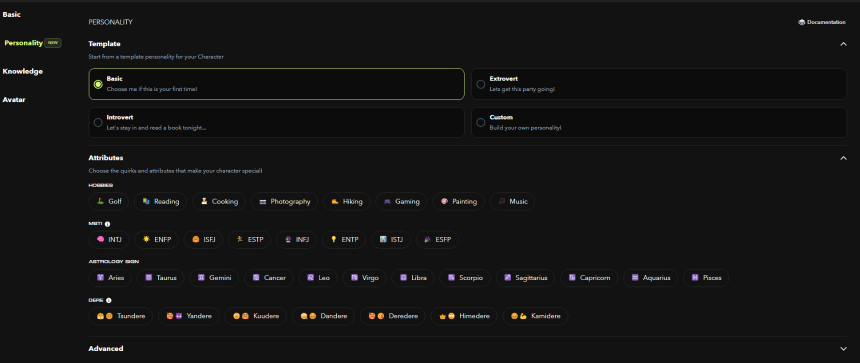This screenshot has width=860, height=363.
Task: Click the Dere info icon
Action: 109,300
